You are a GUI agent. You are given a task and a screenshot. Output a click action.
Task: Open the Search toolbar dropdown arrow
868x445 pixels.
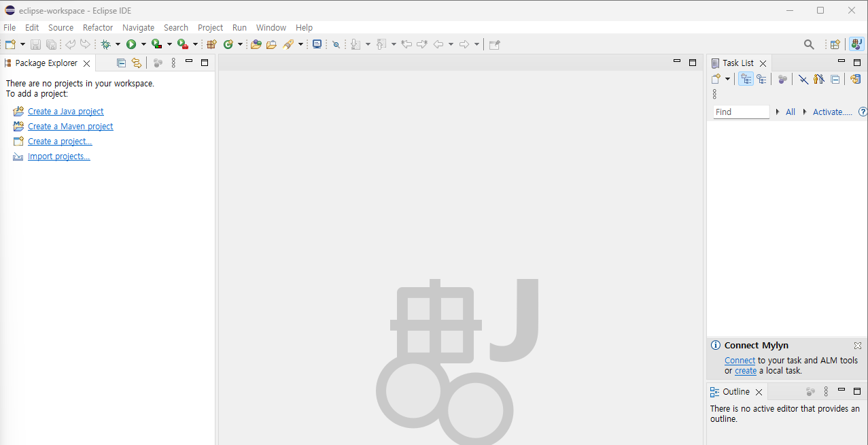pos(300,44)
